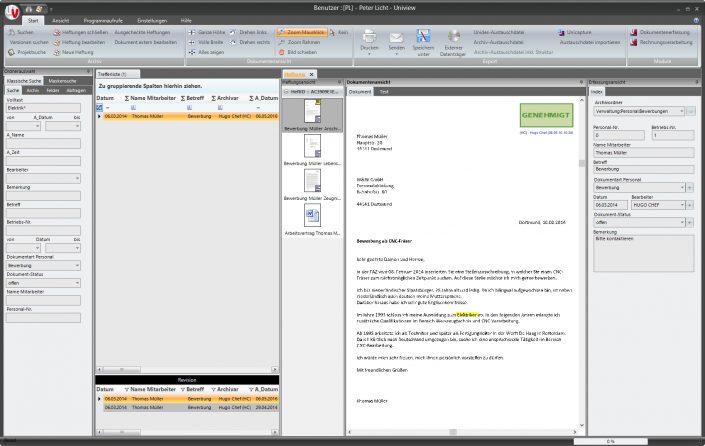Open Name Mitarbeiter filter row icon
Screen dimensions: 705x446
pyautogui.click(x=134, y=108)
